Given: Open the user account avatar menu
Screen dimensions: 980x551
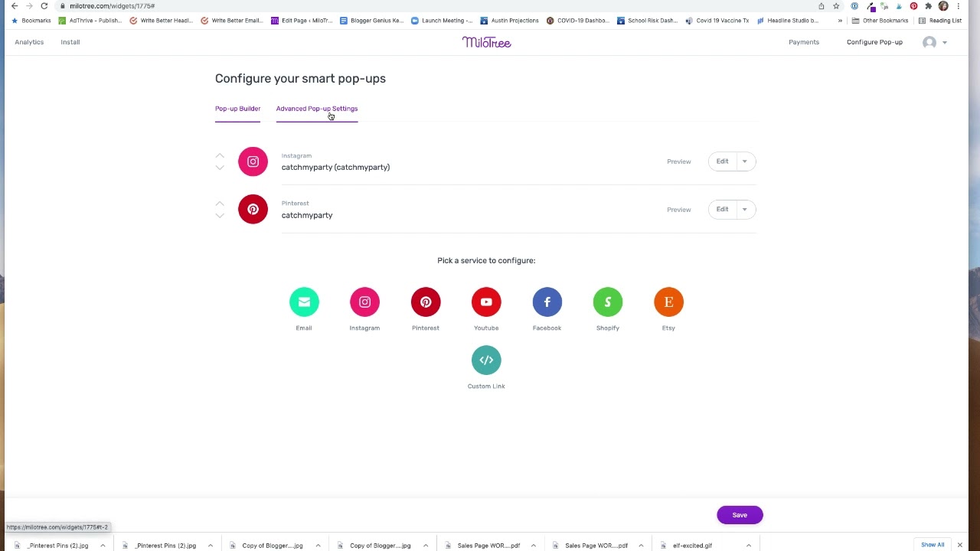Looking at the screenshot, I should 934,43.
